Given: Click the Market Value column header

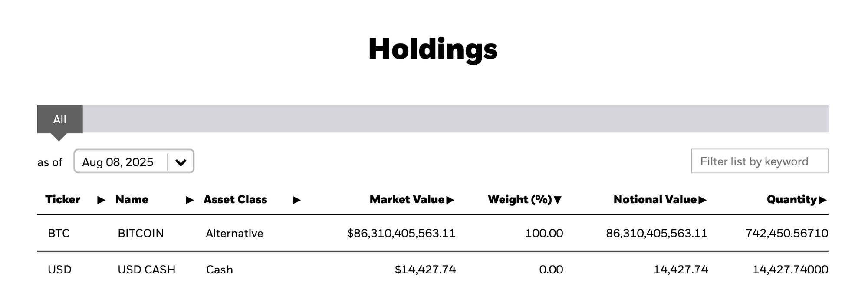Looking at the screenshot, I should [407, 200].
